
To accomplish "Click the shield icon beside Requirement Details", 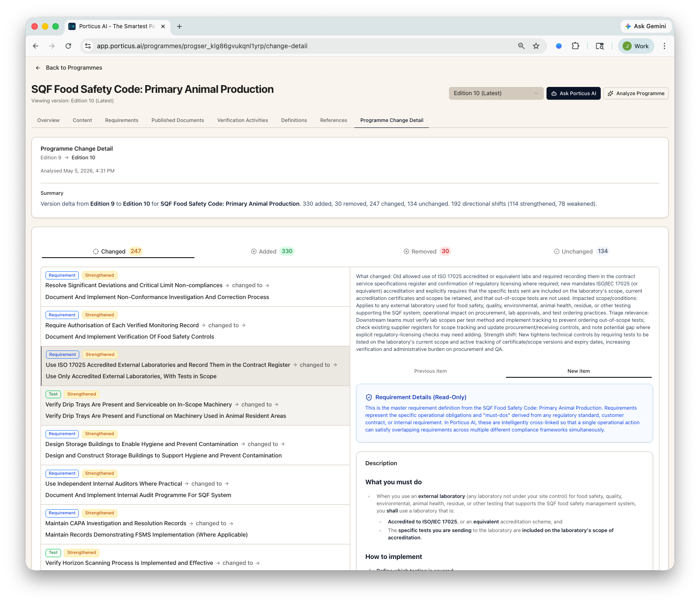I will tap(369, 397).
